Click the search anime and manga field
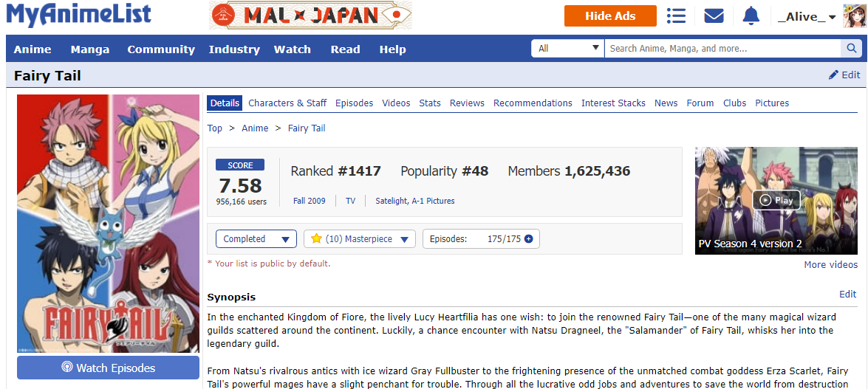 [x=722, y=48]
